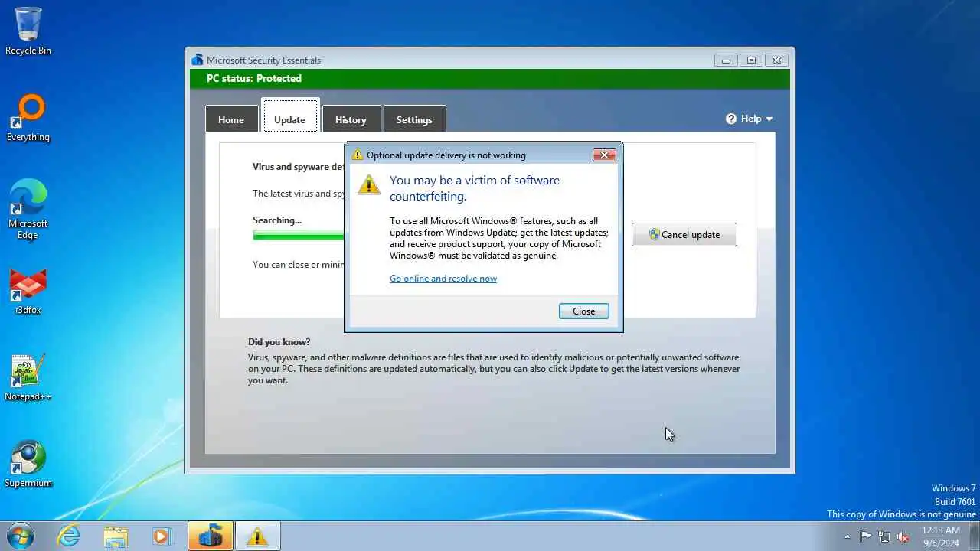
Task: Select the Update tab
Action: point(289,116)
